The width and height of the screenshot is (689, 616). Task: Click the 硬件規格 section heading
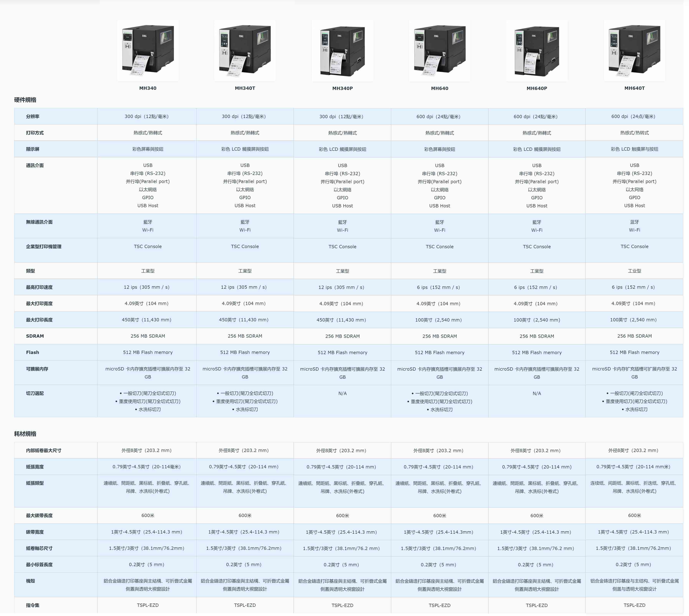(x=25, y=100)
